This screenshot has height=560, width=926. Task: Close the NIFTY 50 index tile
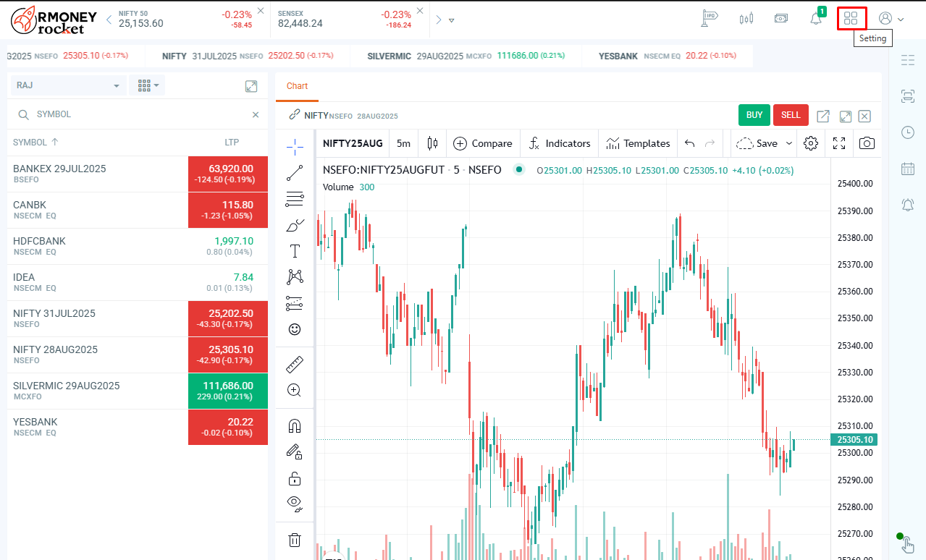click(261, 11)
